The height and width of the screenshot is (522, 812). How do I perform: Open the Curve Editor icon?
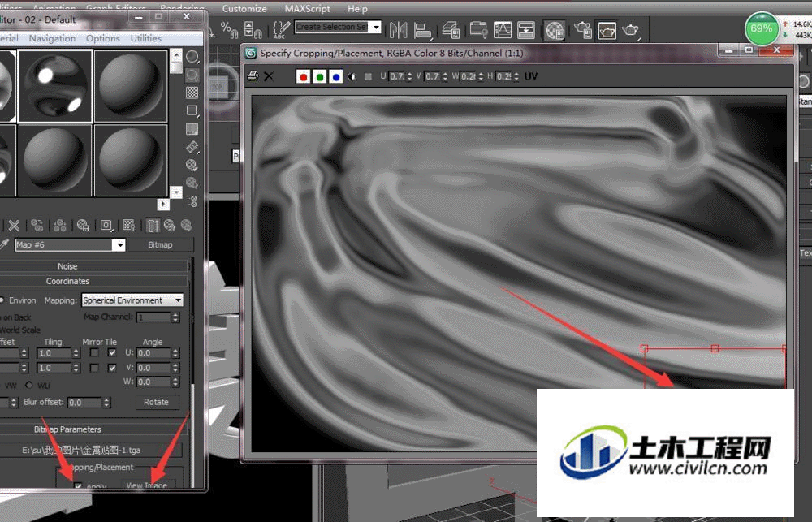(x=479, y=30)
